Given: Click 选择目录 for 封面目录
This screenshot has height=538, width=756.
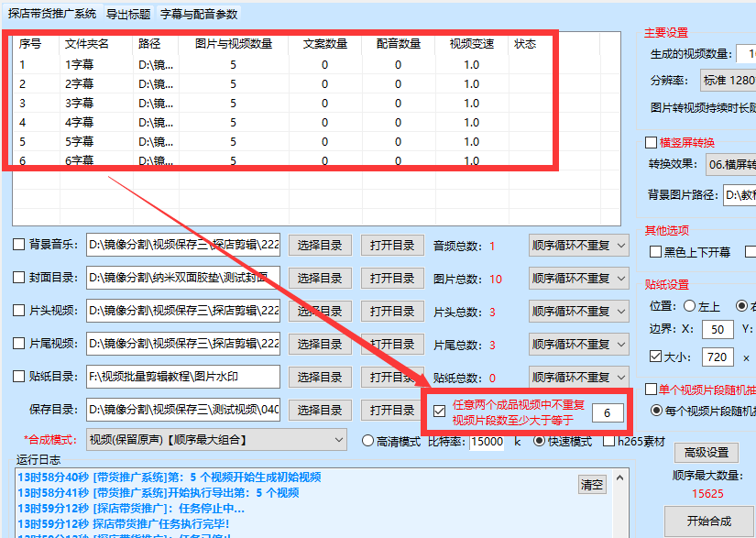Looking at the screenshot, I should pos(320,278).
